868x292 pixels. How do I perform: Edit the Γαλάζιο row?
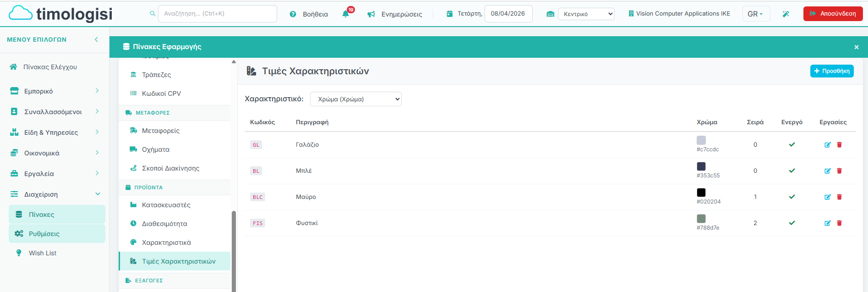point(827,145)
